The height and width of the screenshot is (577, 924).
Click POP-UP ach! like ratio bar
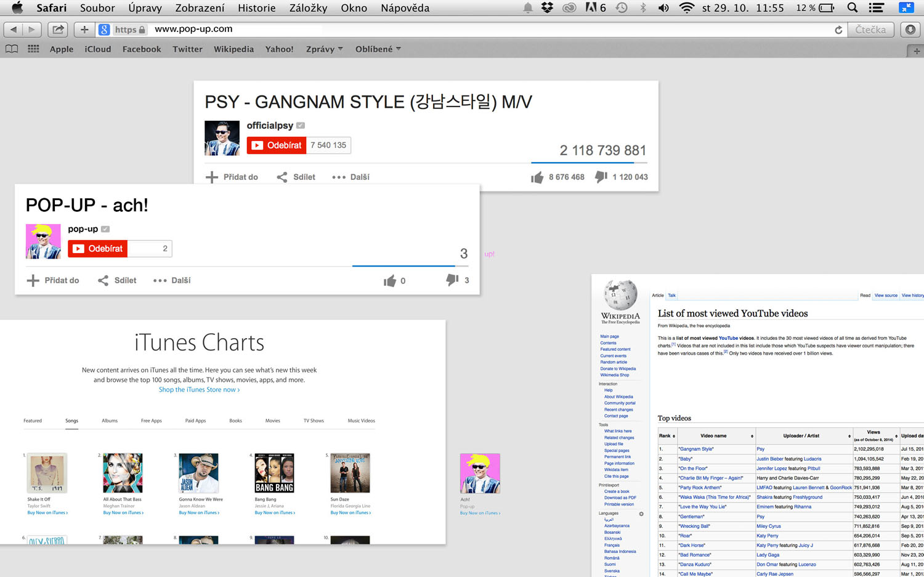(x=410, y=266)
